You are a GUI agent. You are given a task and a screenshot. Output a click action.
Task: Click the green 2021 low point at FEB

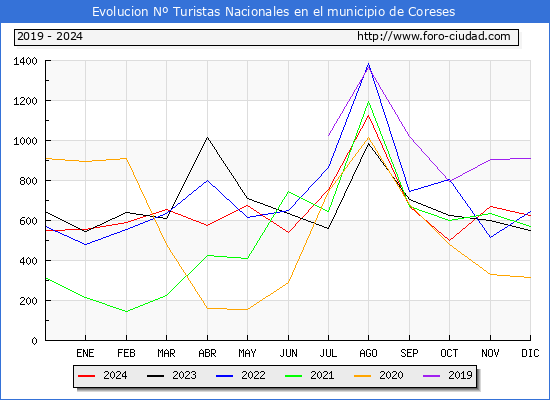126,311
